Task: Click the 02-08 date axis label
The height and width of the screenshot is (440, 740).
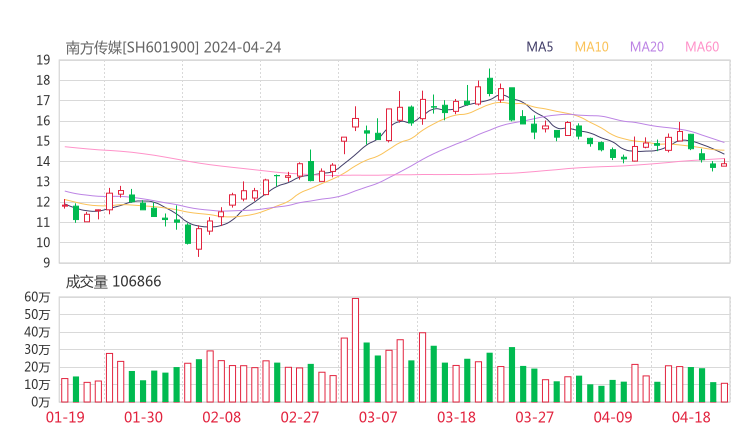Action: tap(222, 417)
